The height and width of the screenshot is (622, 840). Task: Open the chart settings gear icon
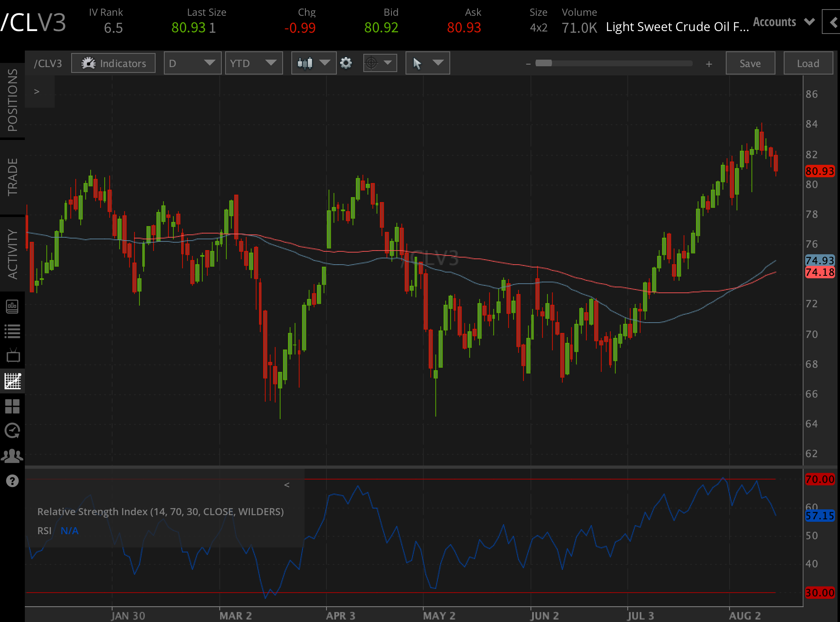[x=346, y=63]
